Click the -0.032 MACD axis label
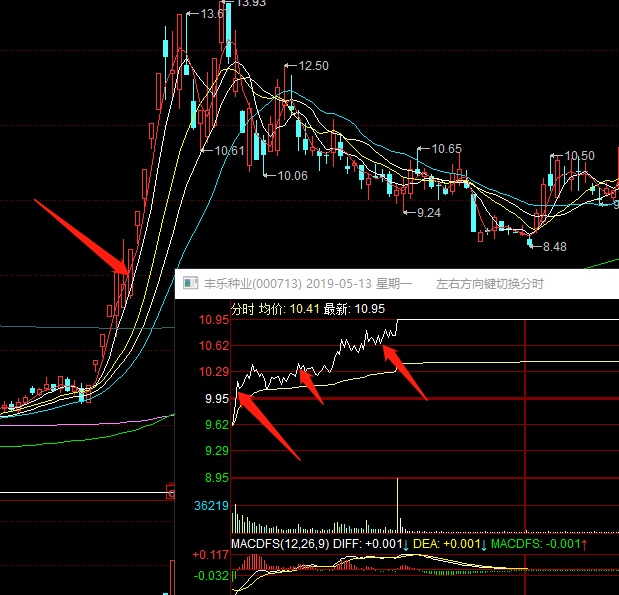 (x=212, y=576)
